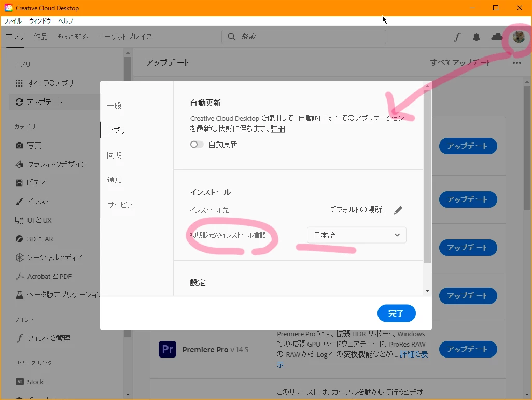The width and height of the screenshot is (532, 400).
Task: Open the 日本語 install language dropdown
Action: (x=356, y=235)
